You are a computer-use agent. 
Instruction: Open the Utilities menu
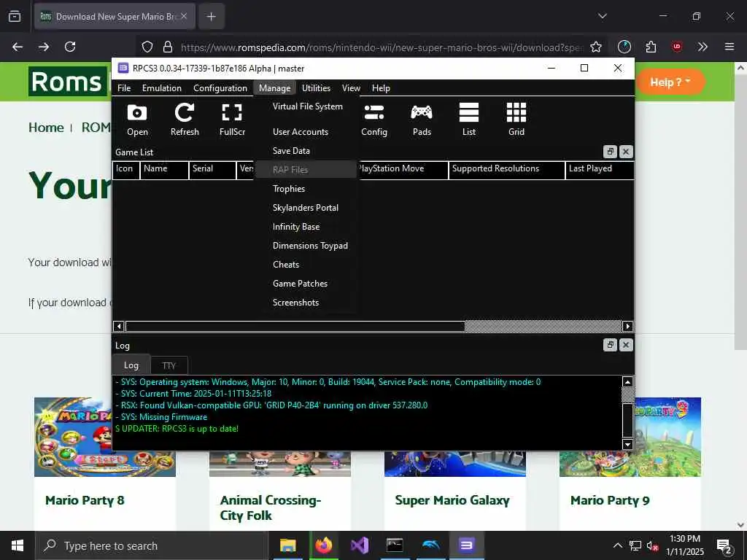point(316,88)
